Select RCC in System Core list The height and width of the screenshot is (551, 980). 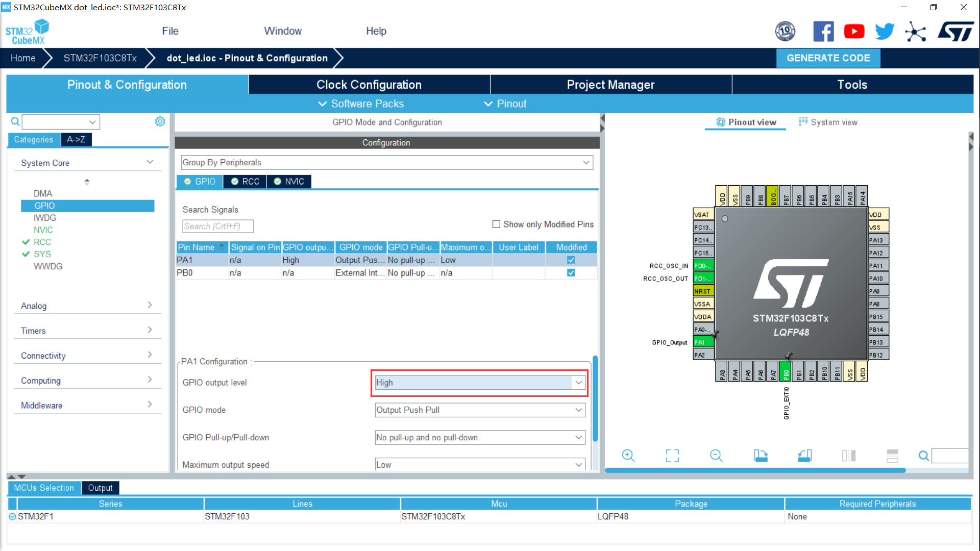pos(42,242)
